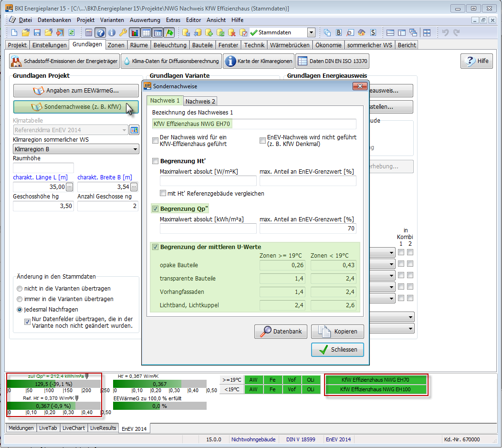Click the redo arrow icon
Viewport: 502px width, 448px height.
pos(457,32)
